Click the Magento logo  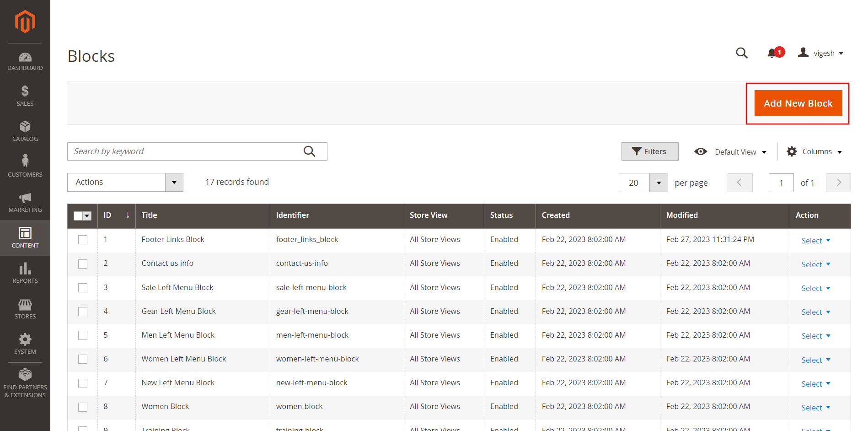tap(25, 22)
